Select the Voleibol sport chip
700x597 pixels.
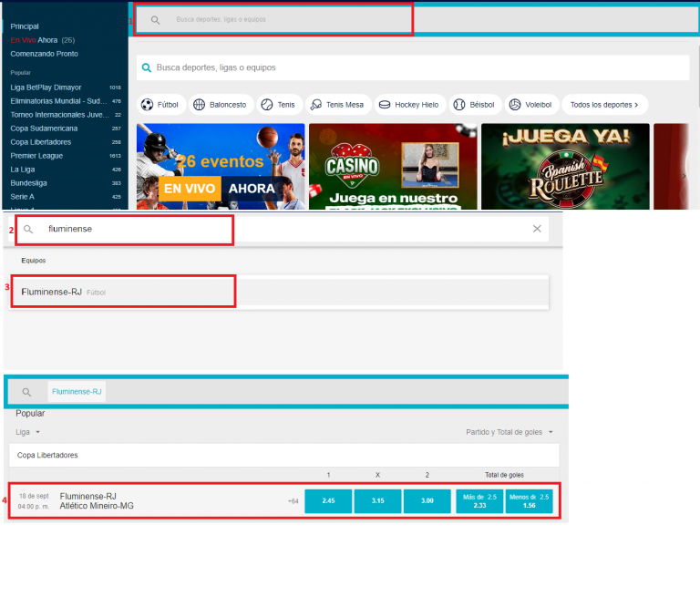(x=531, y=105)
